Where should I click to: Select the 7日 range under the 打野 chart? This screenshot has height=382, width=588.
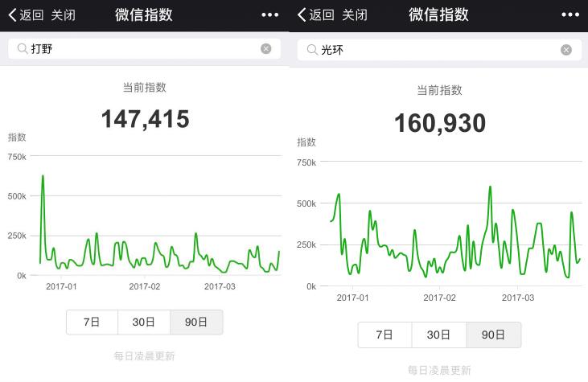coord(92,322)
